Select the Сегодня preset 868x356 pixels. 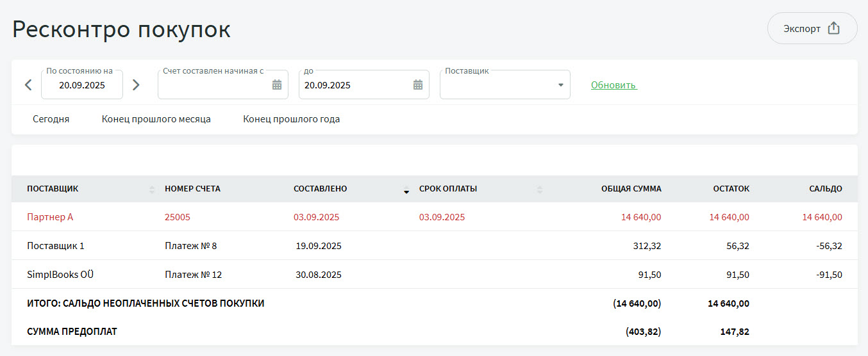coord(51,119)
